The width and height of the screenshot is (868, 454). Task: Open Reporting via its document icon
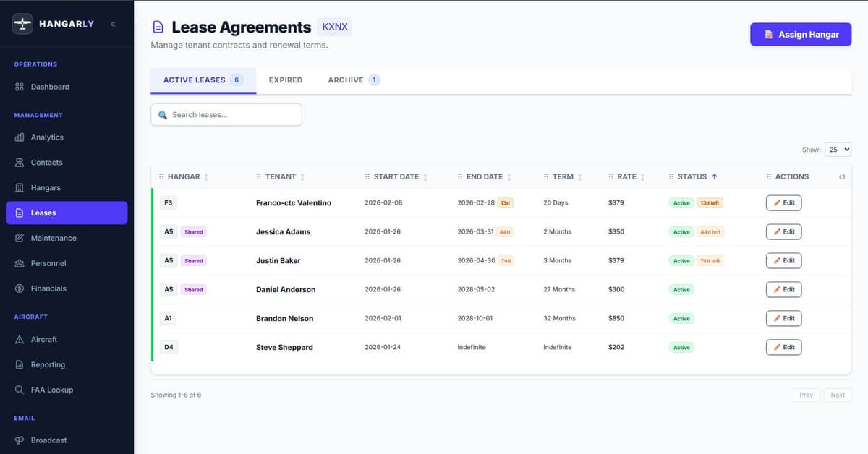(20, 364)
